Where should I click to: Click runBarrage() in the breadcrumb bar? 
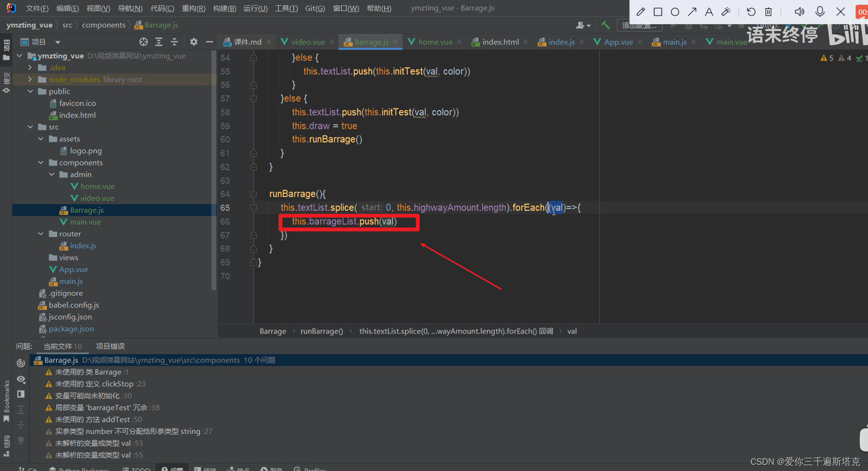[x=322, y=331]
